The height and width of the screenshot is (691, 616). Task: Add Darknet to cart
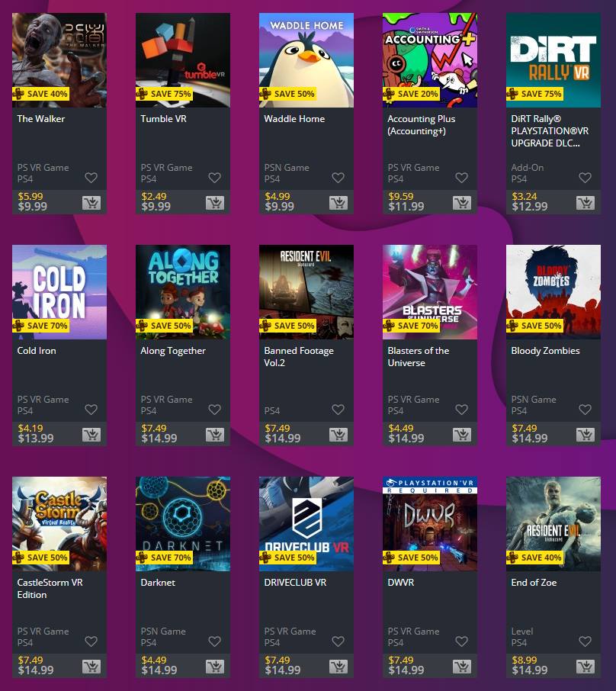pos(214,667)
